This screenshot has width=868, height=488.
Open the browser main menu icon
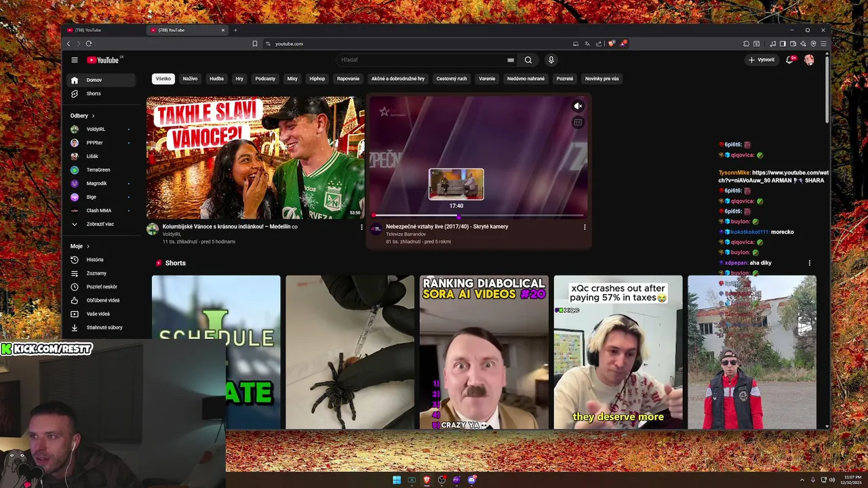[823, 43]
